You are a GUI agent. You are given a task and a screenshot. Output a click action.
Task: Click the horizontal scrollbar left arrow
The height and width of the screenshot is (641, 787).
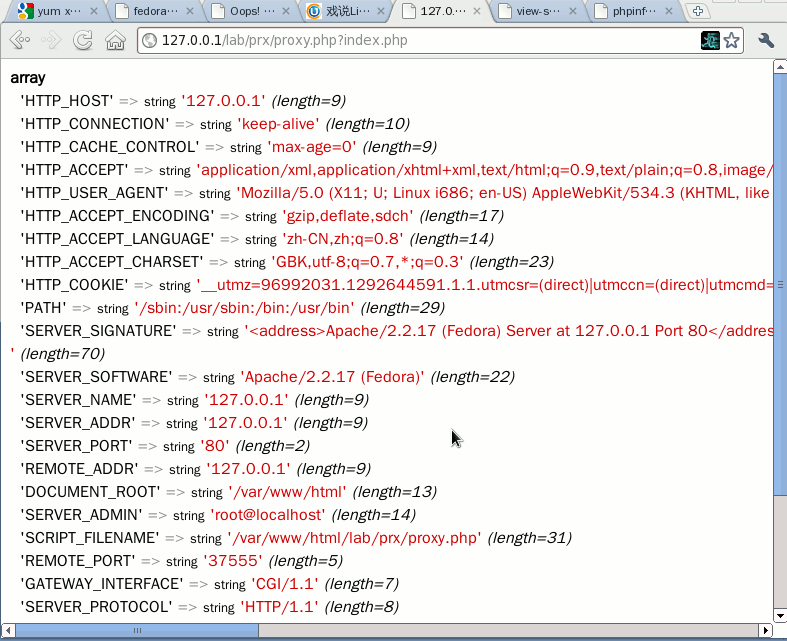(8, 630)
